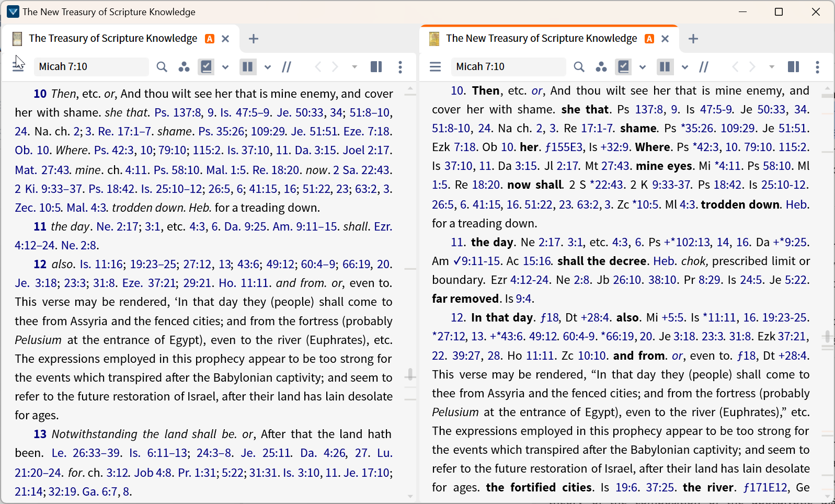The width and height of the screenshot is (835, 504).
Task: Open the ƒ171E12 figure link in right panel
Action: click(765, 487)
